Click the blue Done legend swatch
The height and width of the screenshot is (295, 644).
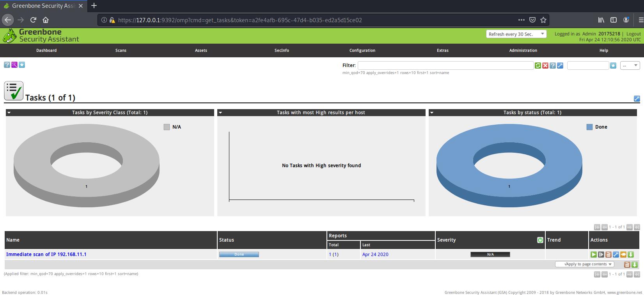[x=589, y=127]
